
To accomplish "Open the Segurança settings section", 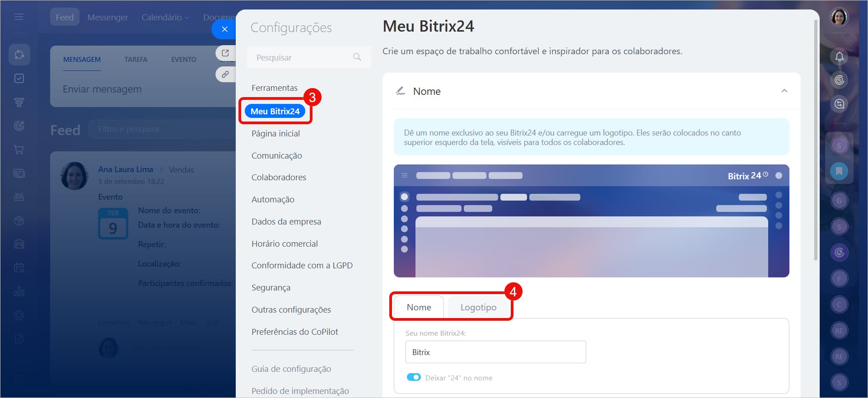I will 271,287.
